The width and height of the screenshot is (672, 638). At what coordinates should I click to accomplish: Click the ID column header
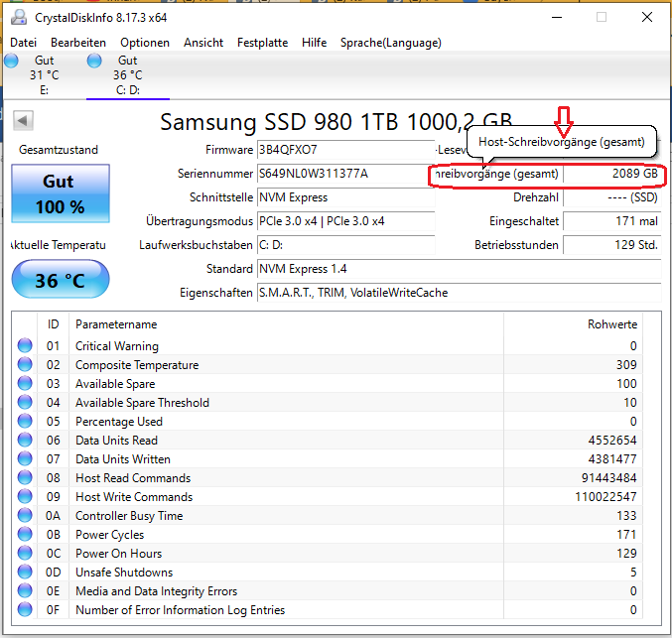coord(54,324)
